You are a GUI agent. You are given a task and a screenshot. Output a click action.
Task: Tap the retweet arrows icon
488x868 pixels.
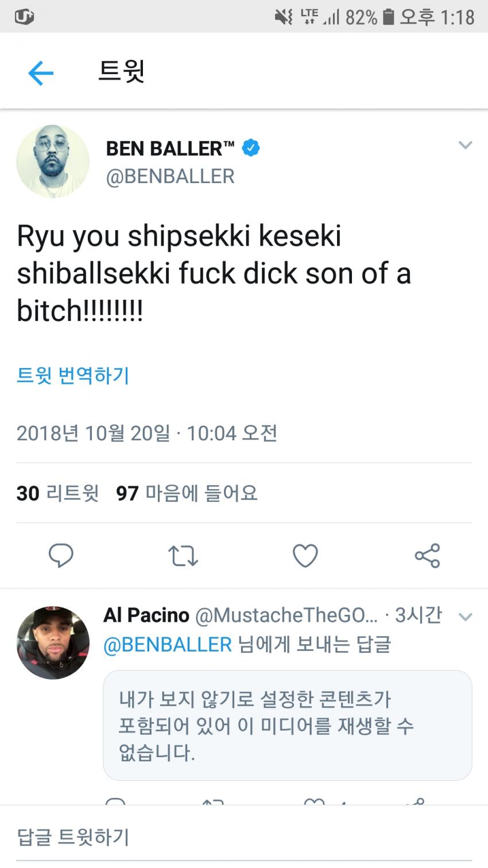click(x=183, y=556)
